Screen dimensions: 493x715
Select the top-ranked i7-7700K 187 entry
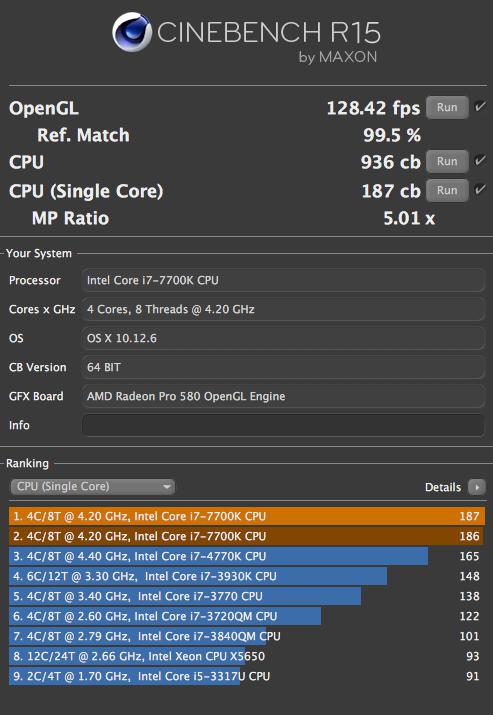tap(247, 516)
